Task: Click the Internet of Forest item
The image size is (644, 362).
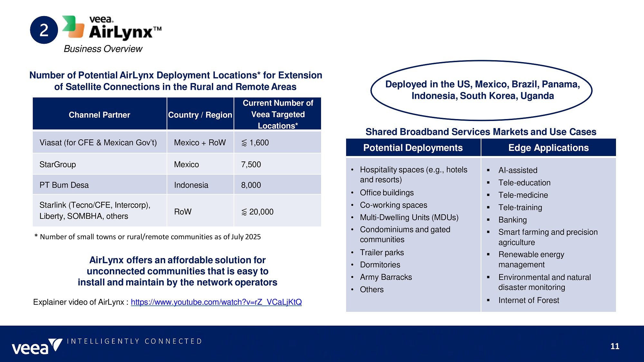Action: pyautogui.click(x=528, y=300)
